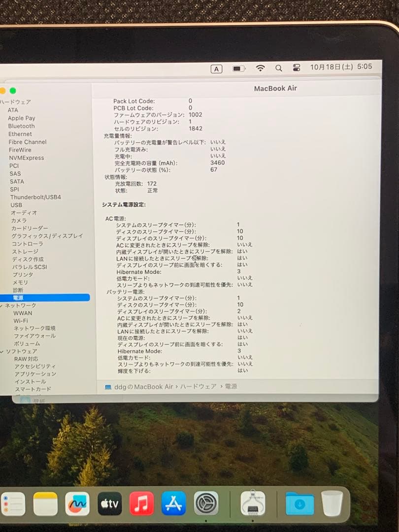The height and width of the screenshot is (532, 399).
Task: Open the App Store from the Dock
Action: (x=173, y=503)
